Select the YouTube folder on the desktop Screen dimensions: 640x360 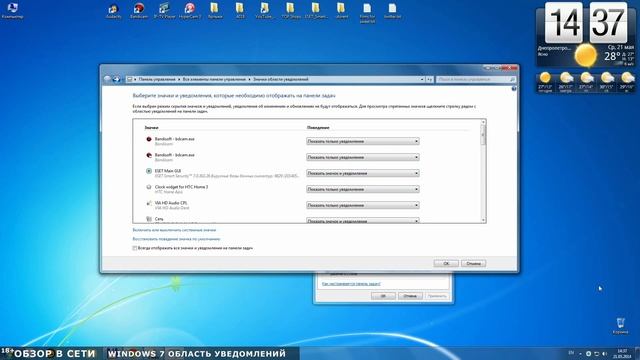coord(264,11)
